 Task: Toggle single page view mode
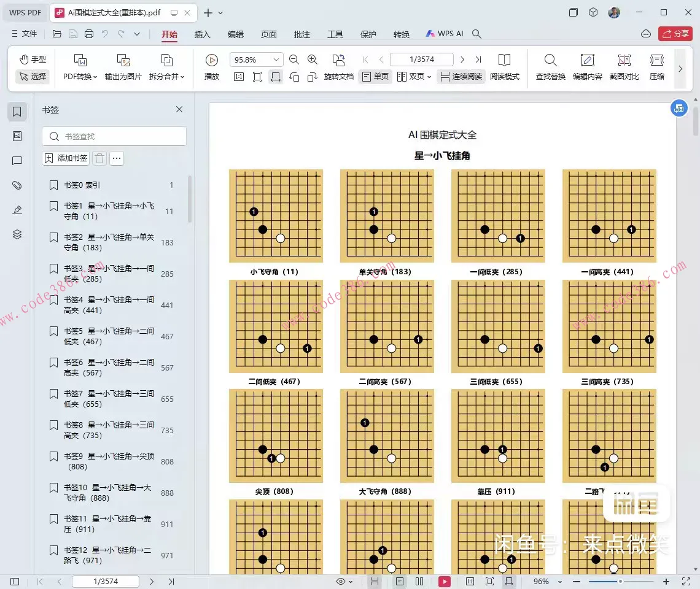(375, 77)
